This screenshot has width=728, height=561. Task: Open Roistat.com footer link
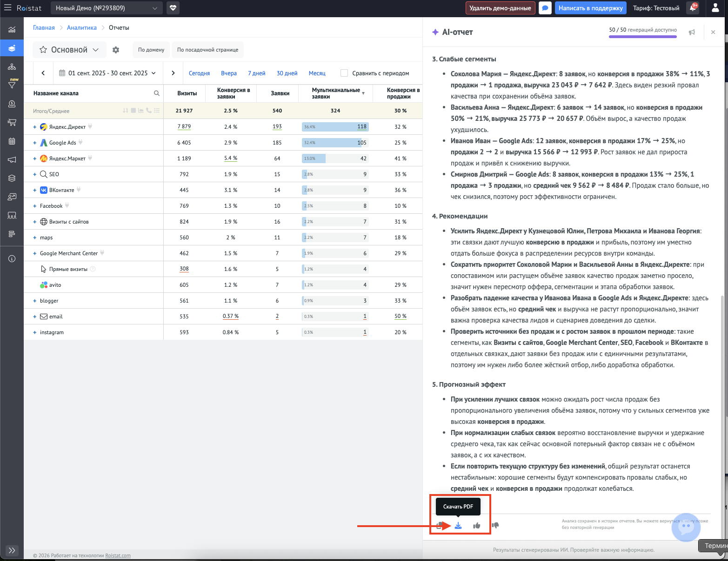click(118, 555)
